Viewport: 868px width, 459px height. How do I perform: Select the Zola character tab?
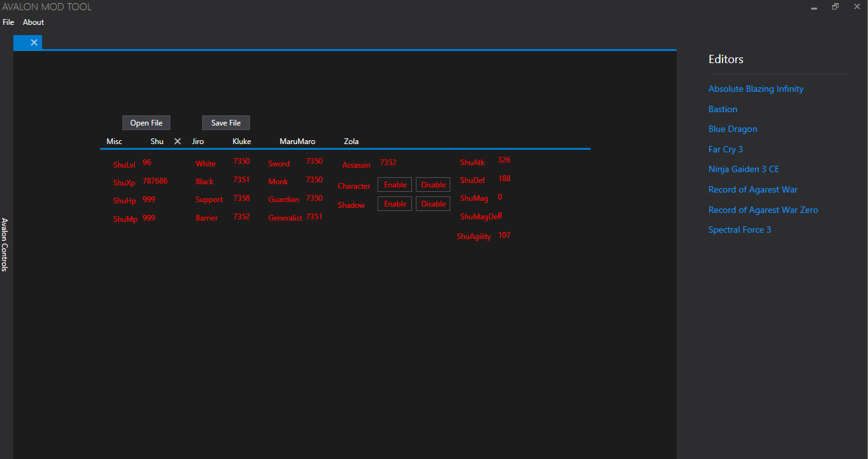(x=351, y=142)
